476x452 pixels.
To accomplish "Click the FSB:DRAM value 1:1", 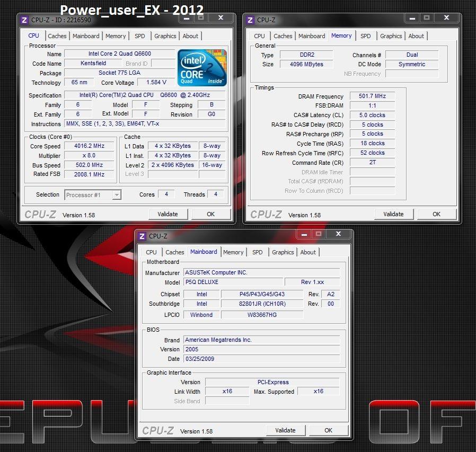I will tap(373, 105).
